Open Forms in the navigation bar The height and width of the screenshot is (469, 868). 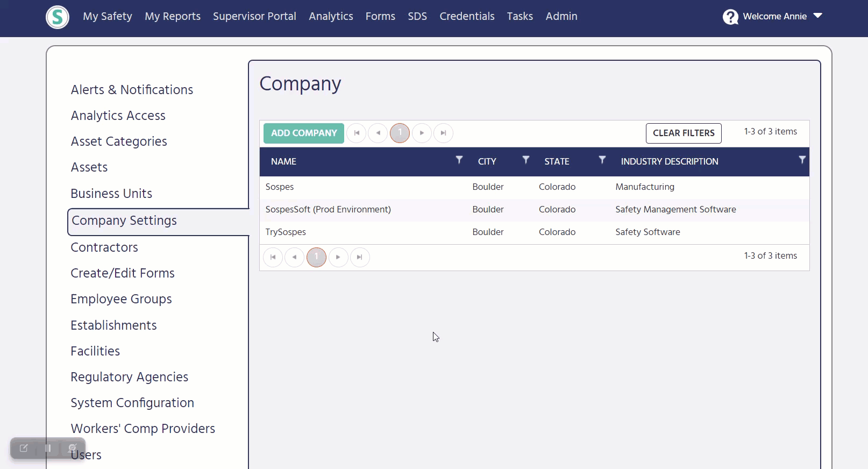point(380,17)
